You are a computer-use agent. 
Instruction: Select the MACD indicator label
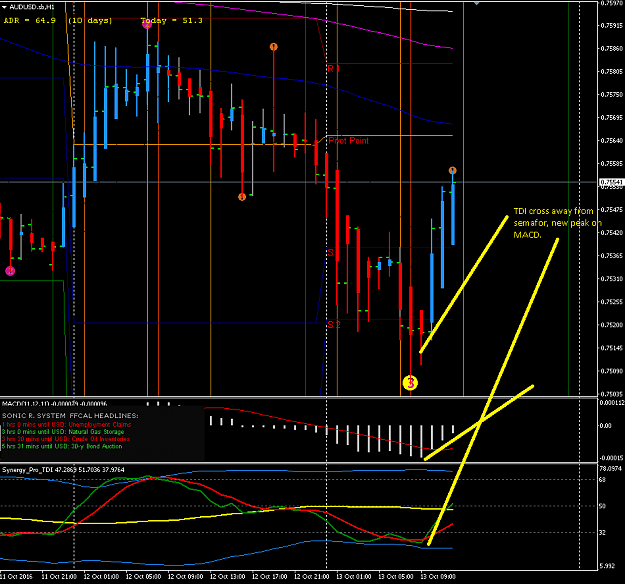tap(54, 404)
